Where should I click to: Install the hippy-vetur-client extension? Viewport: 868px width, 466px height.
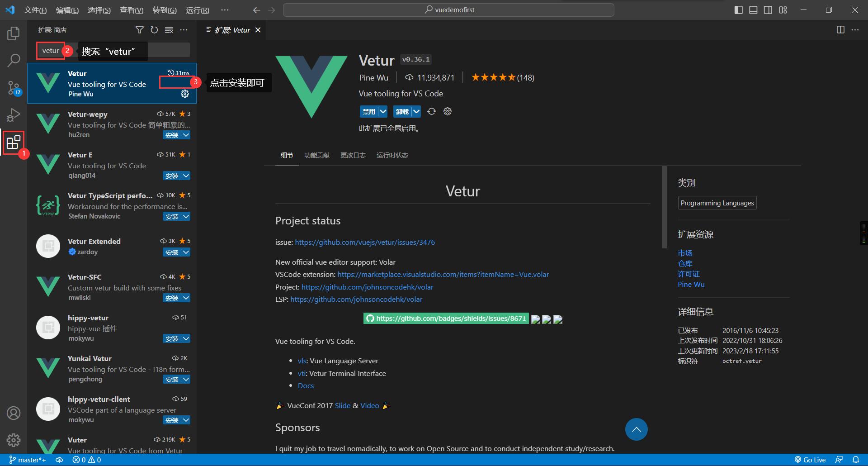tap(172, 420)
